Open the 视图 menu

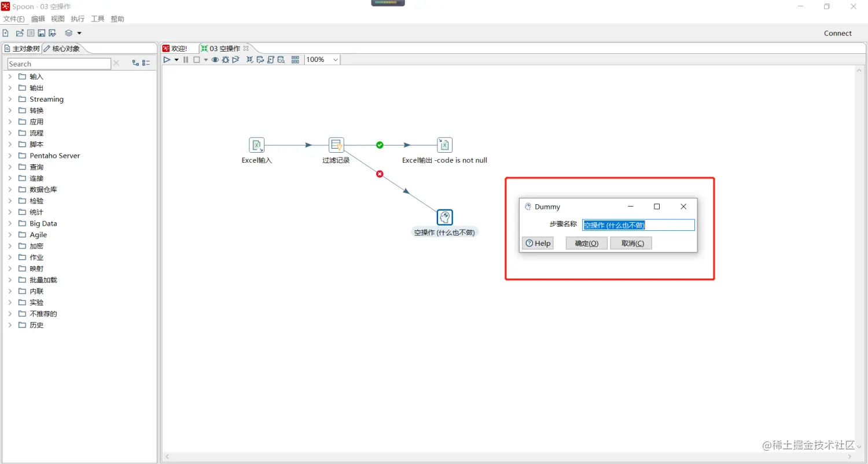[x=58, y=19]
